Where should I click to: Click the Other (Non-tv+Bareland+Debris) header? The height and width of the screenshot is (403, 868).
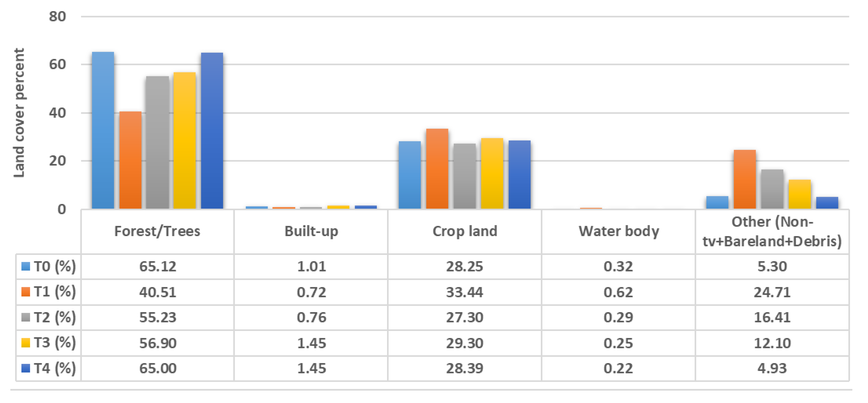pos(772,232)
